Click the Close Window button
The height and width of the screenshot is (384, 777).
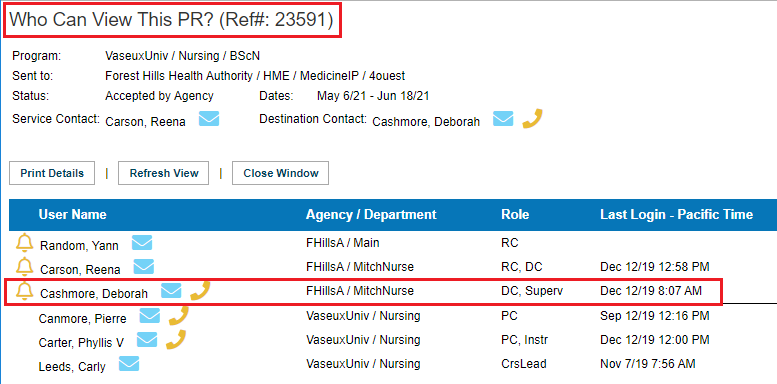point(280,173)
